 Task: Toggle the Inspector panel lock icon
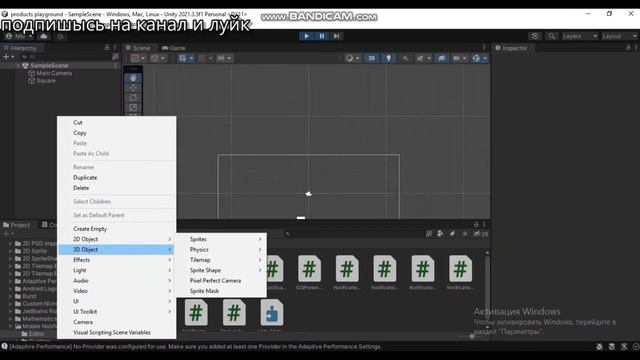point(628,48)
